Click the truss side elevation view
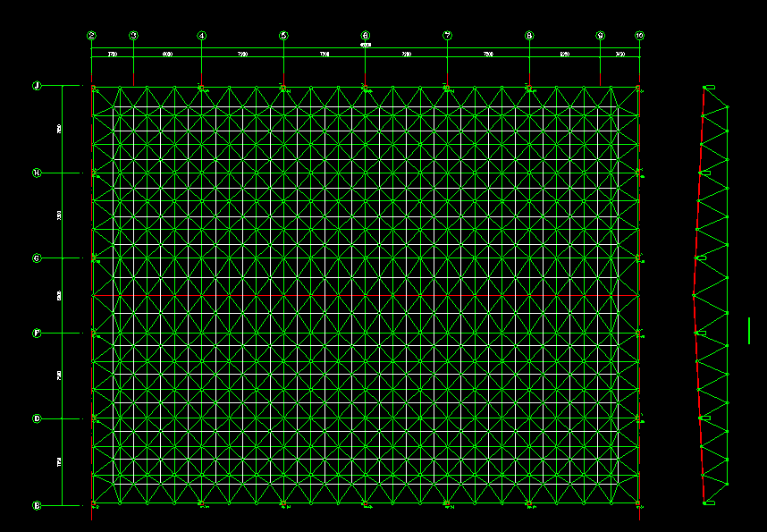This screenshot has width=767, height=532. (711, 295)
